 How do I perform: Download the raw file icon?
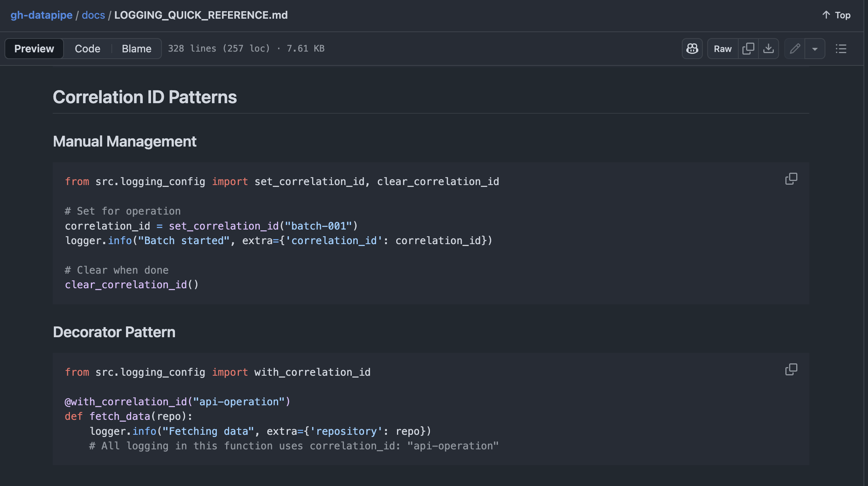coord(768,49)
